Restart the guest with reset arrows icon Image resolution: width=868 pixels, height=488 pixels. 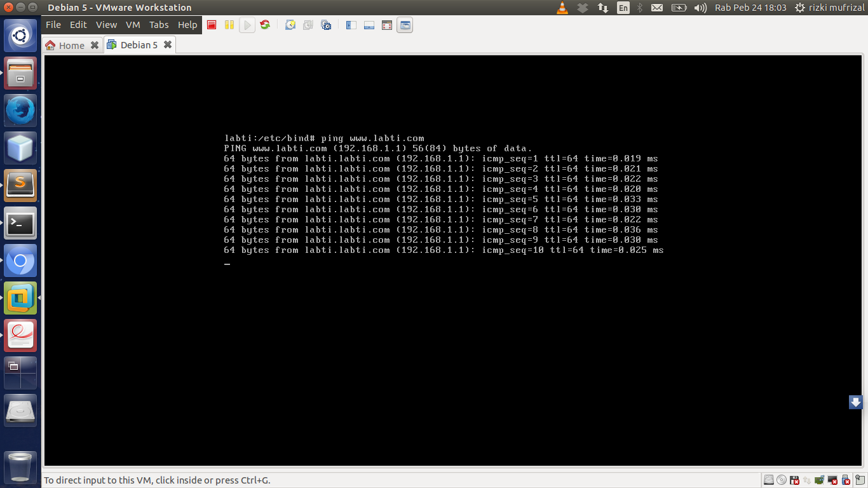click(265, 25)
